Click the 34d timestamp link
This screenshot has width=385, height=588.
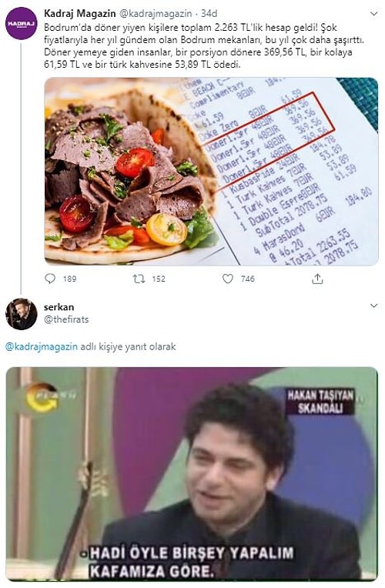[x=209, y=14]
